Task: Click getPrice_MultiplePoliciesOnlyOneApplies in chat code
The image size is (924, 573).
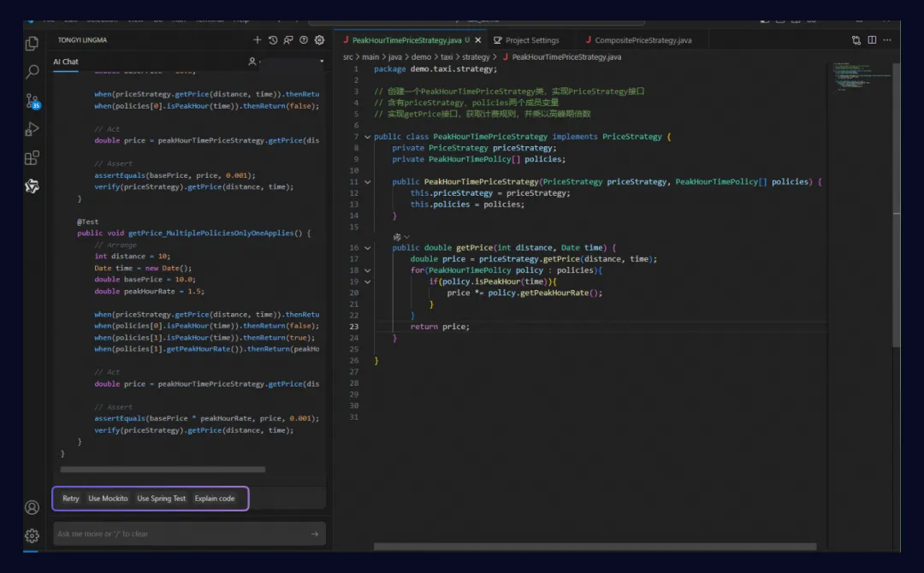Action: pyautogui.click(x=211, y=233)
